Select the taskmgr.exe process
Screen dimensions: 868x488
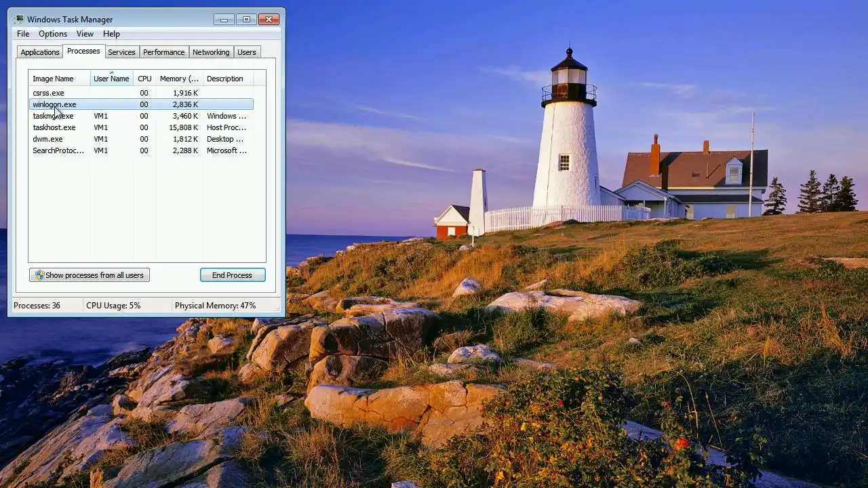coord(141,116)
